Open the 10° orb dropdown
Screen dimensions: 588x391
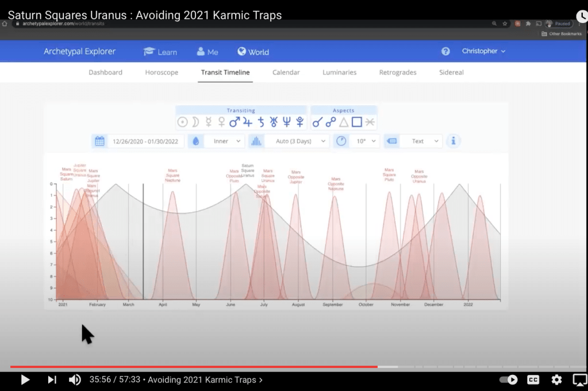coord(364,141)
